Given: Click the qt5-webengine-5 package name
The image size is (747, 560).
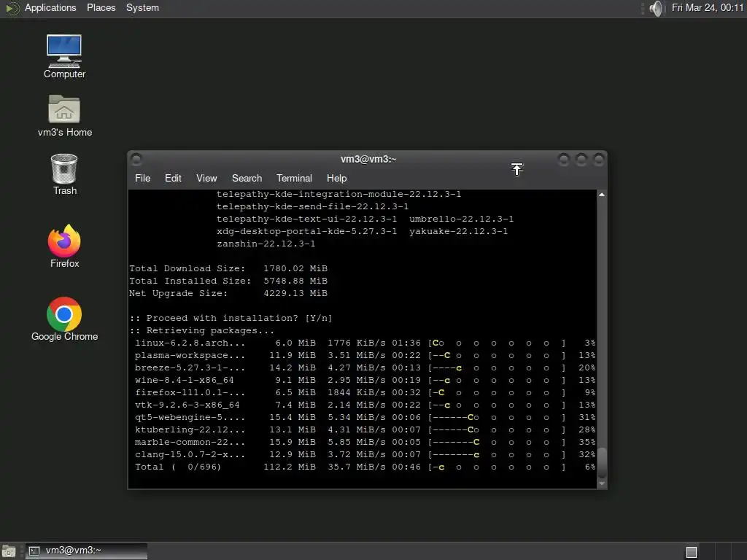Looking at the screenshot, I should (x=190, y=417).
